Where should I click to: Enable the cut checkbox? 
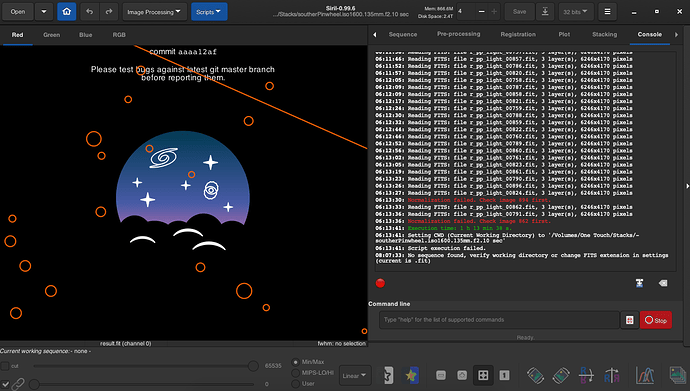pos(5,366)
